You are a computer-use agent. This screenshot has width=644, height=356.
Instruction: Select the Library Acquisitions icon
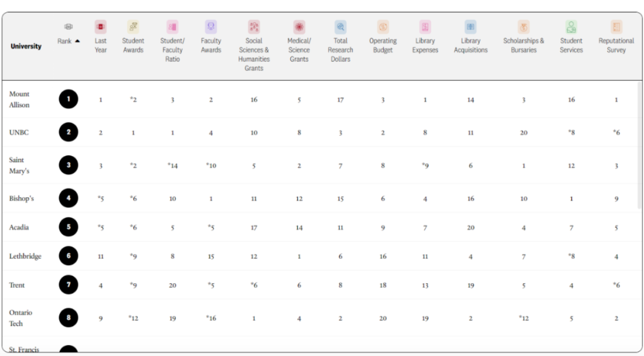coord(471,26)
